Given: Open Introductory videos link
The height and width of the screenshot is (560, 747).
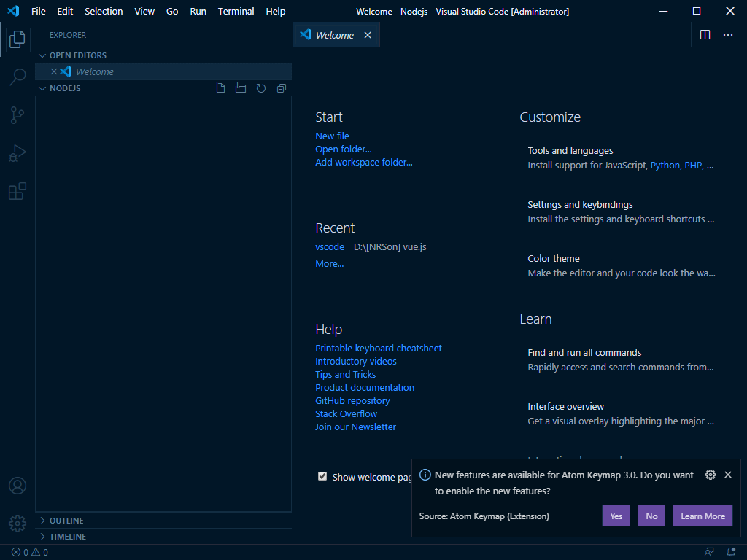Looking at the screenshot, I should pyautogui.click(x=356, y=362).
